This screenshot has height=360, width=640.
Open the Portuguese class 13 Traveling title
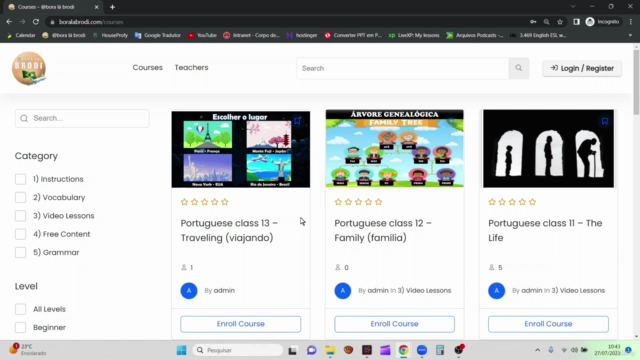pos(229,230)
